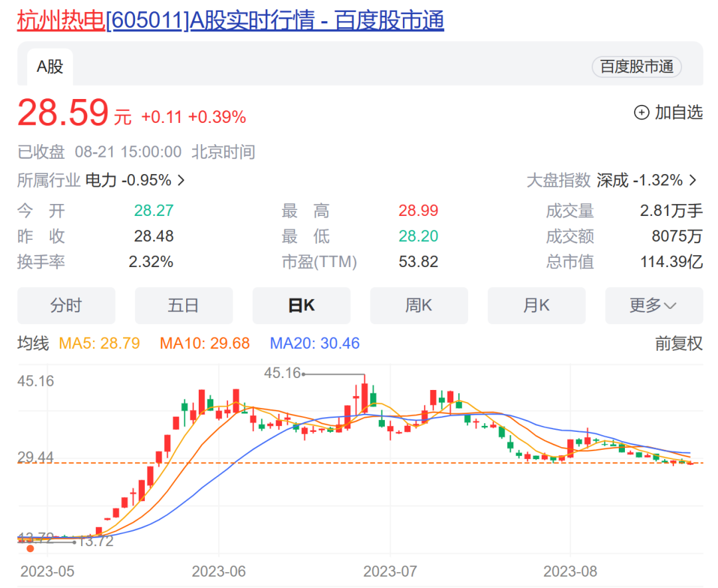Viewport: 718px width, 588px height.
Task: Select the A股 tab
Action: pos(50,67)
